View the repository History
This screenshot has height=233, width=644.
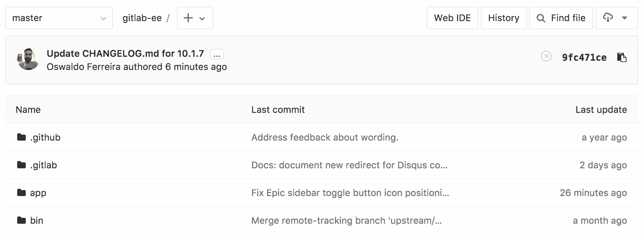point(504,18)
